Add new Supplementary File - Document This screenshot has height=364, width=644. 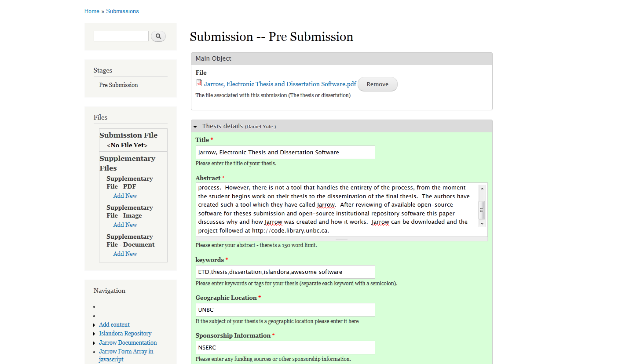pyautogui.click(x=125, y=254)
